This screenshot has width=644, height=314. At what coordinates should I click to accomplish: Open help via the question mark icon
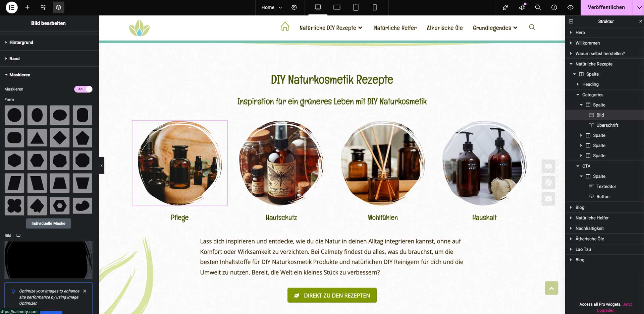554,7
